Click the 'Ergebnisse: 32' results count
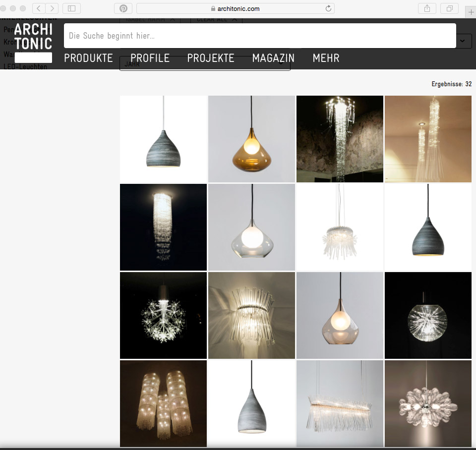This screenshot has width=476, height=450. coord(451,84)
